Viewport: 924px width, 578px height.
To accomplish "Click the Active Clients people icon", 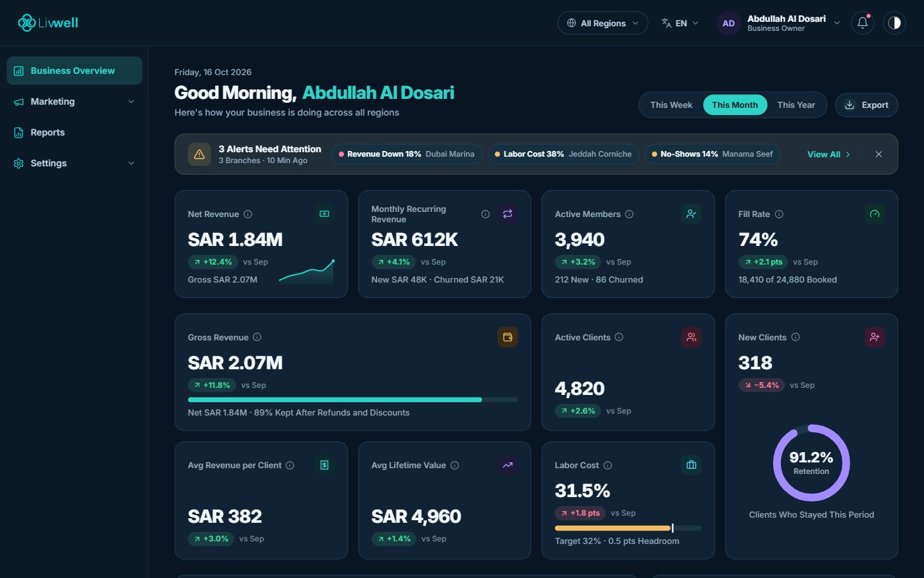I will coord(691,337).
